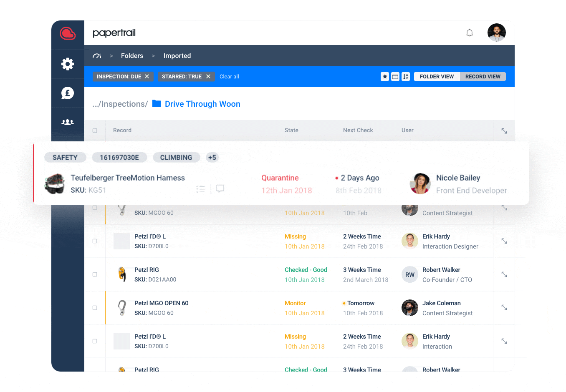Click Petzl RIG carabiner thumbnail
This screenshot has height=392, width=566.
pyautogui.click(x=122, y=274)
